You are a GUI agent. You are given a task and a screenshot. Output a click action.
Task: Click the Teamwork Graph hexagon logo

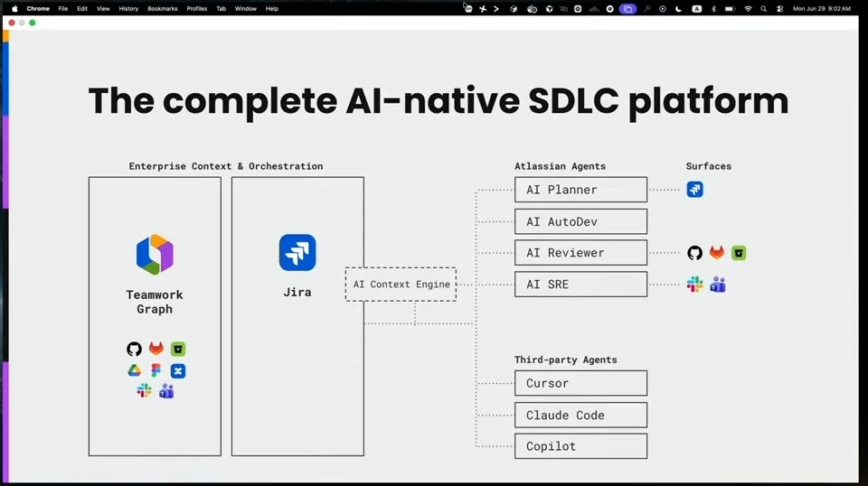pyautogui.click(x=155, y=255)
